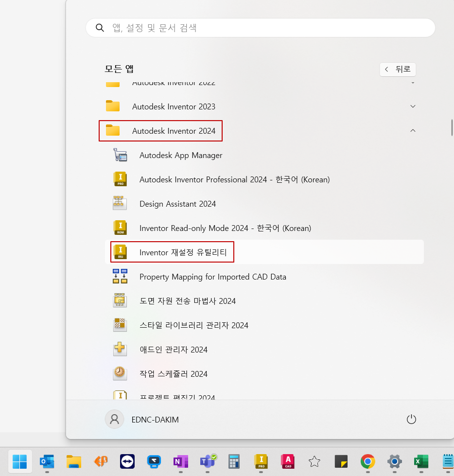454x476 pixels.
Task: Click the 앱, 설정 및 문서 검색 search field
Action: [261, 28]
